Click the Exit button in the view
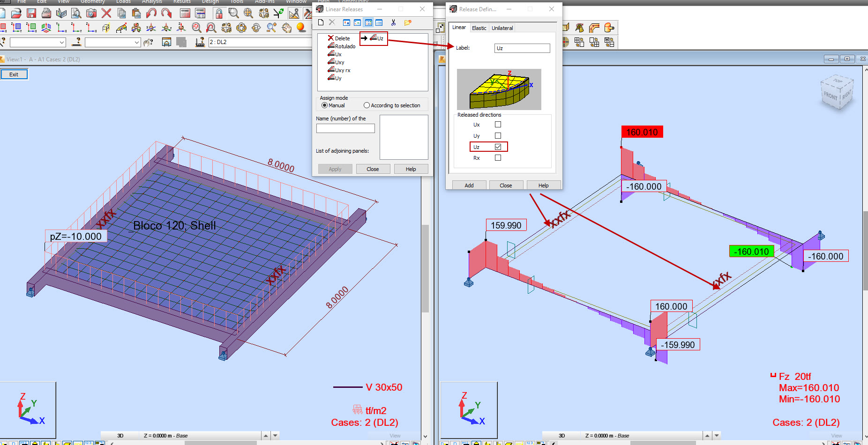The width and height of the screenshot is (868, 445). (x=14, y=74)
